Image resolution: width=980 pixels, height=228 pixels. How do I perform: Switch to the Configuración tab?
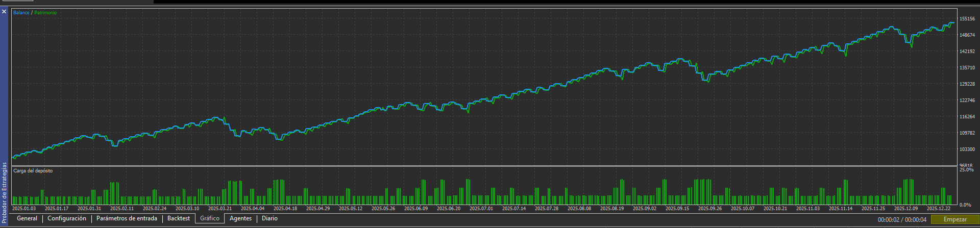[67, 218]
